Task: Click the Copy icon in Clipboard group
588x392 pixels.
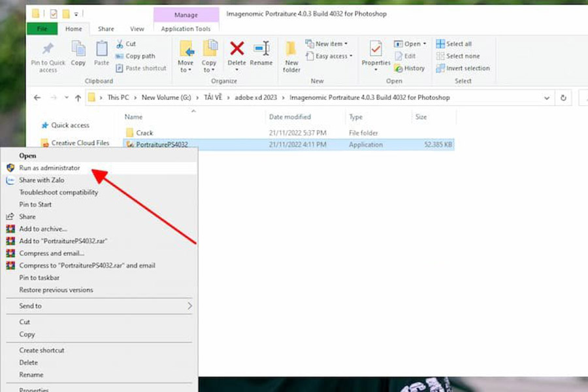Action: click(x=78, y=49)
